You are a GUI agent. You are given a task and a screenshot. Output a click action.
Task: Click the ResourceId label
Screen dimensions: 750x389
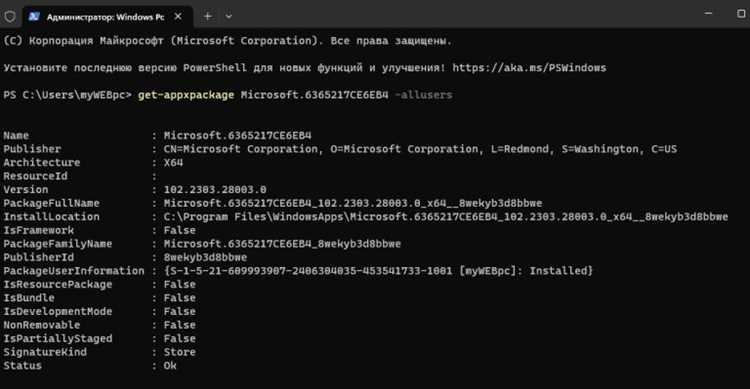pyautogui.click(x=35, y=176)
